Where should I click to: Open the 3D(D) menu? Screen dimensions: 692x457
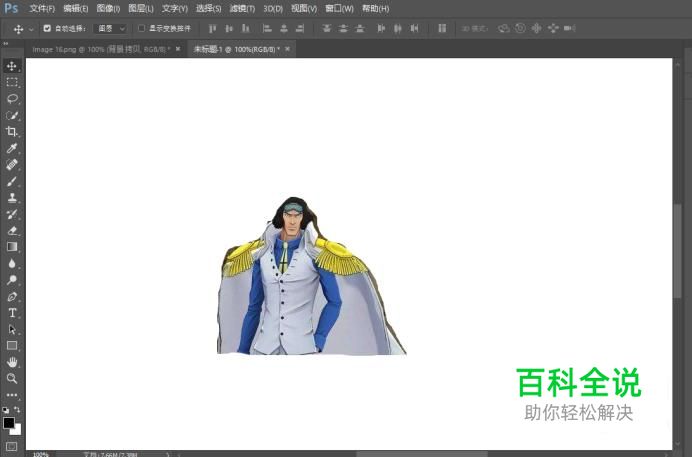[x=273, y=8]
